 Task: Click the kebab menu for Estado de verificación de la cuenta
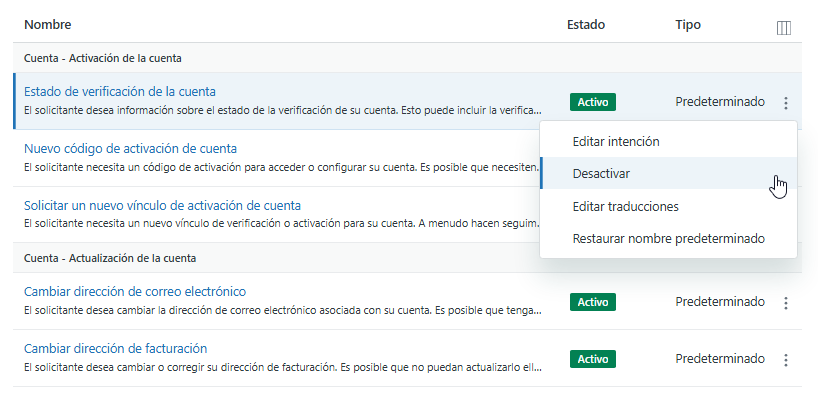786,103
